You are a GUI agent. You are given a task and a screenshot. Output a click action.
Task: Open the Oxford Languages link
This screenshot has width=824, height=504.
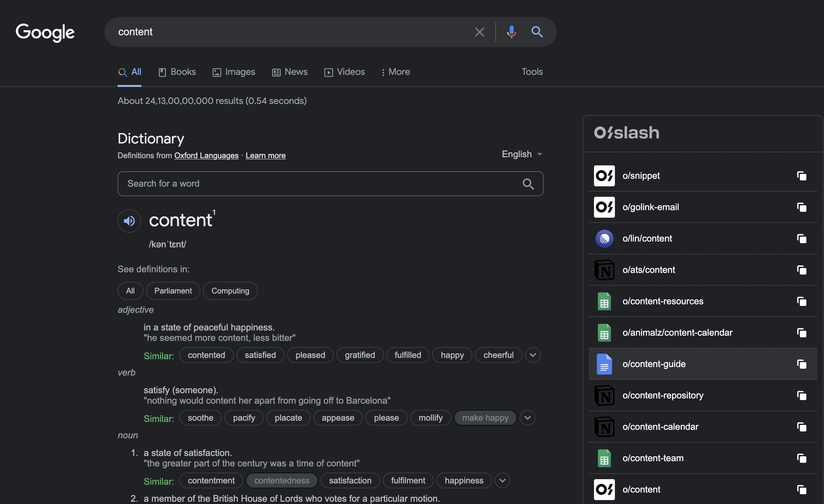[206, 156]
